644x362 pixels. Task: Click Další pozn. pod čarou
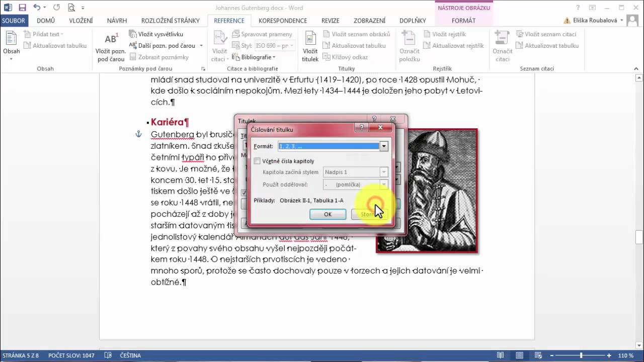[x=162, y=46]
